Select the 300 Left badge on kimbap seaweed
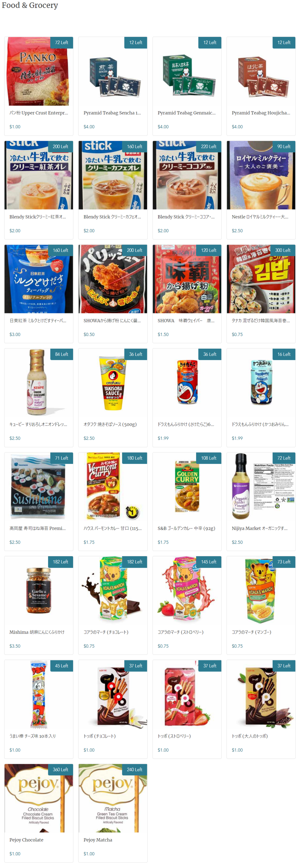Viewport: 301px width, 868px height. click(x=282, y=250)
